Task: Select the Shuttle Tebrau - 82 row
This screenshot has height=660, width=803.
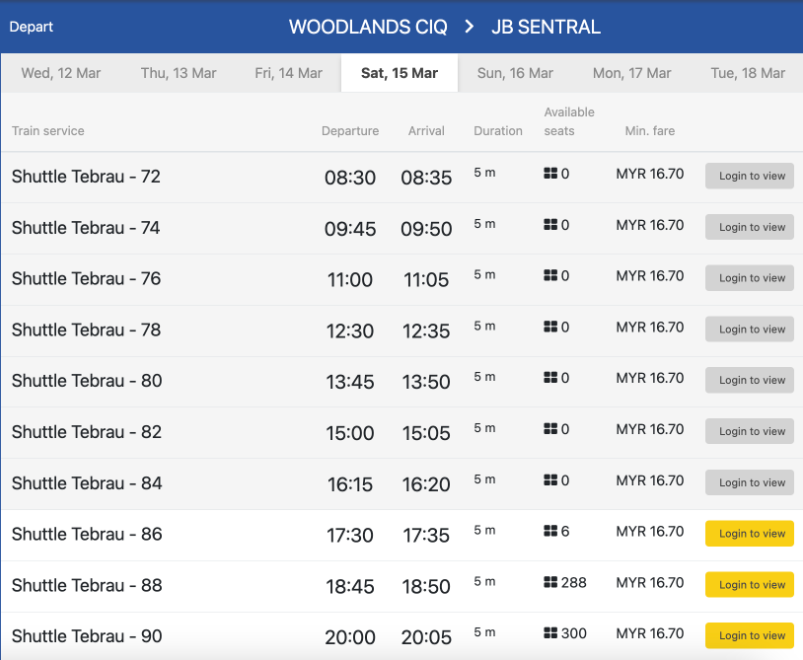Action: [x=86, y=432]
